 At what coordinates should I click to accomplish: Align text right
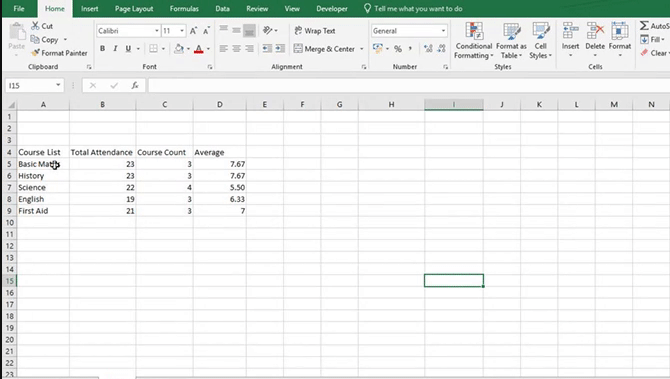pyautogui.click(x=249, y=49)
